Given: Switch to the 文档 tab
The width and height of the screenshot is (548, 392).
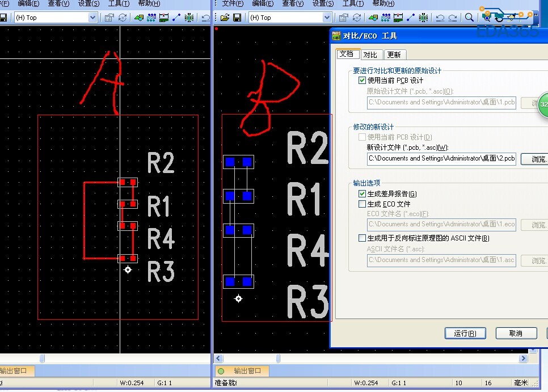Looking at the screenshot, I should pyautogui.click(x=347, y=54).
